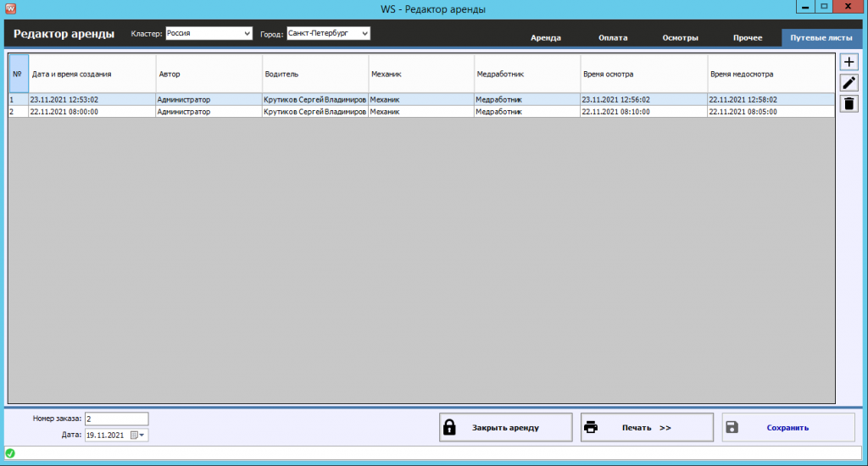Image resolution: width=868 pixels, height=466 pixels.
Task: Maximize the Редактор аренды window
Action: (x=824, y=7)
